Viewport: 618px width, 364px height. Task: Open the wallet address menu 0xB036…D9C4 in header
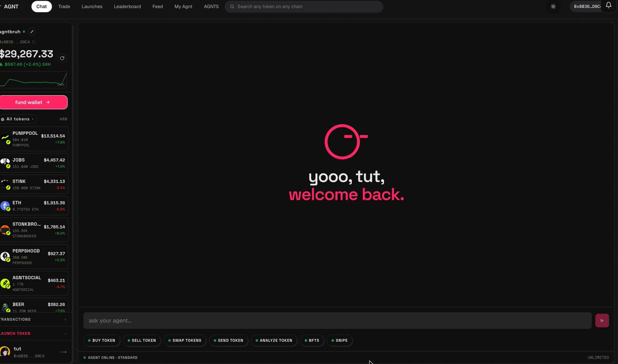586,7
